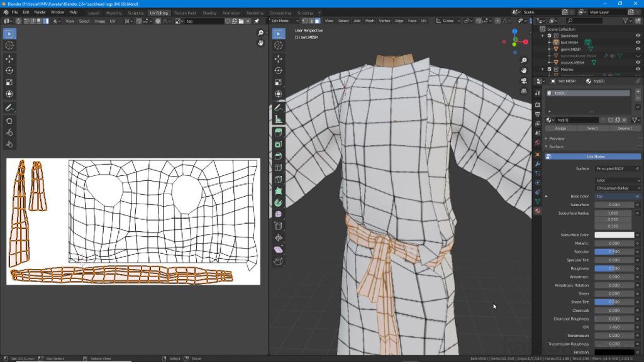Viewport: 644px width, 362px height.
Task: Open the GGX distribution dropdown
Action: pos(618,180)
